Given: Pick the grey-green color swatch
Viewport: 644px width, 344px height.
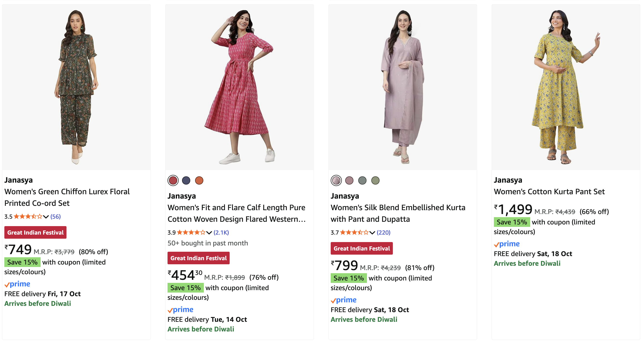Looking at the screenshot, I should click(x=362, y=180).
